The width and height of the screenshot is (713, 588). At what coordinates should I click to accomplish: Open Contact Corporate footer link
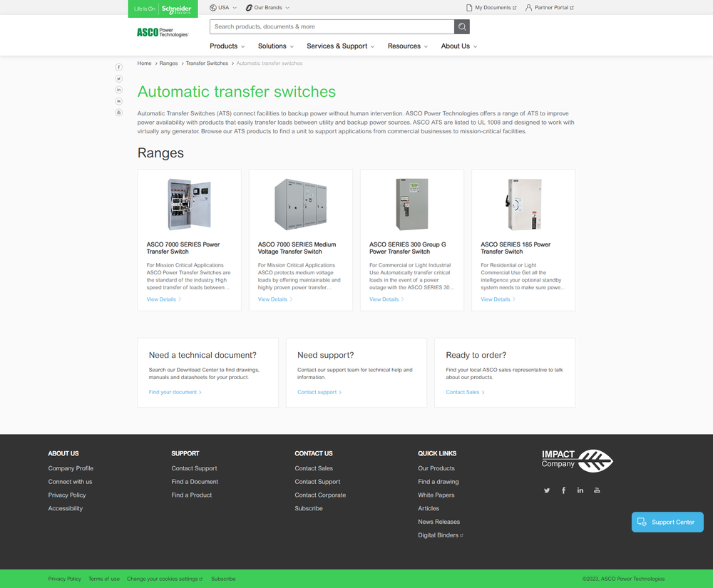(x=320, y=495)
